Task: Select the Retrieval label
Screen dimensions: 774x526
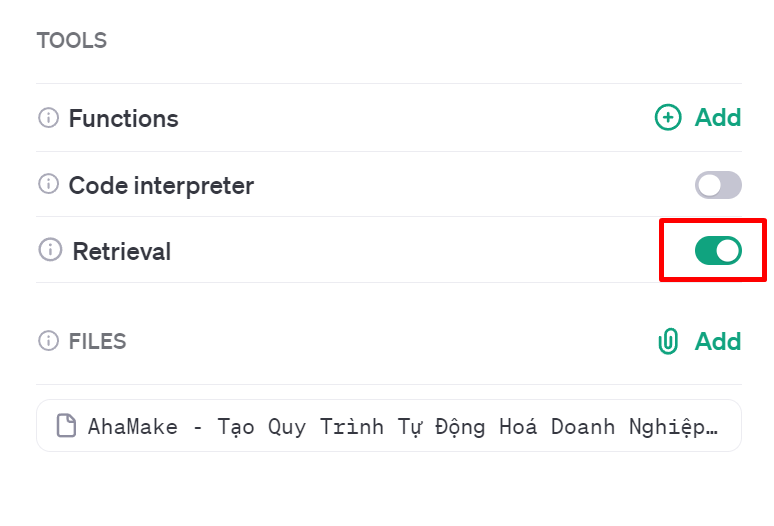Action: click(121, 251)
